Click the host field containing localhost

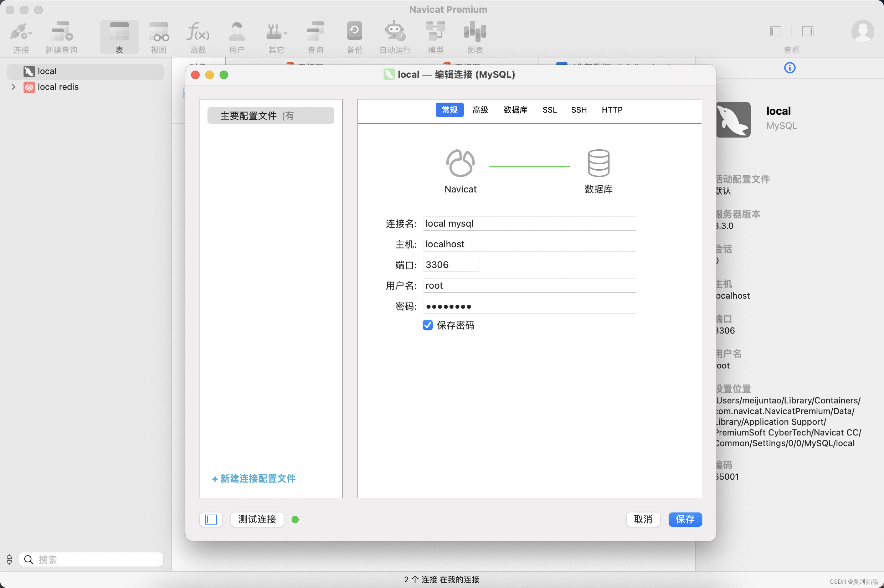click(529, 244)
